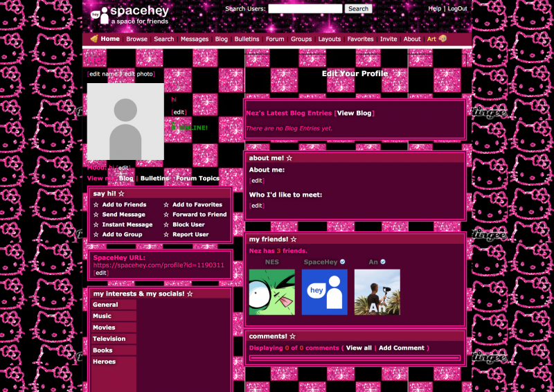Click Send Message
This screenshot has width=554, height=392.
[124, 215]
